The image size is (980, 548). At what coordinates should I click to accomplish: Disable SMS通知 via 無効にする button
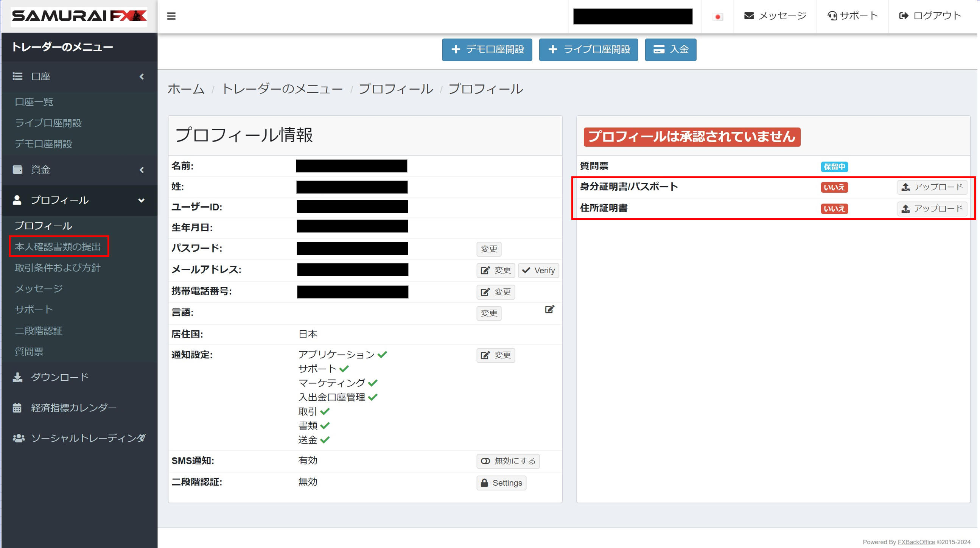[509, 461]
